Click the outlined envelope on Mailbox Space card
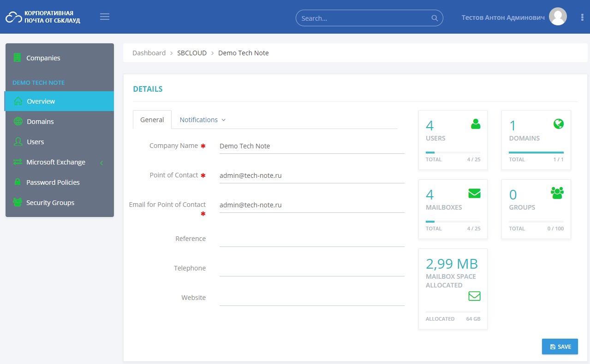The width and height of the screenshot is (590, 364). 474,296
